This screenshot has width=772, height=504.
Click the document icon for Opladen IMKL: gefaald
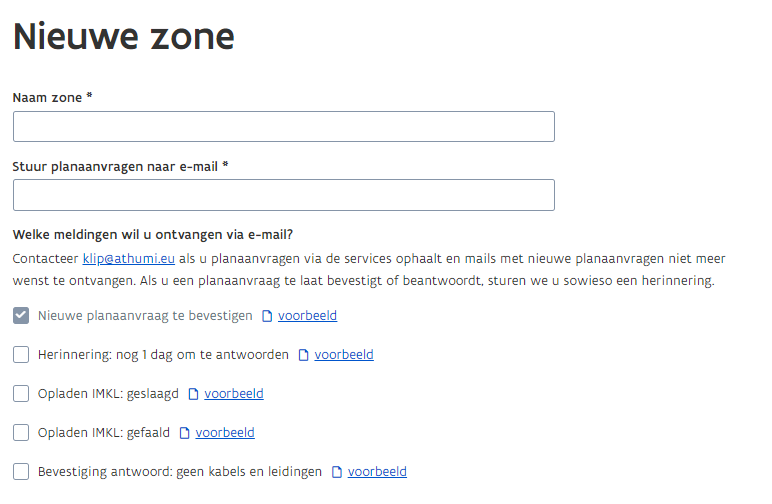tap(185, 433)
